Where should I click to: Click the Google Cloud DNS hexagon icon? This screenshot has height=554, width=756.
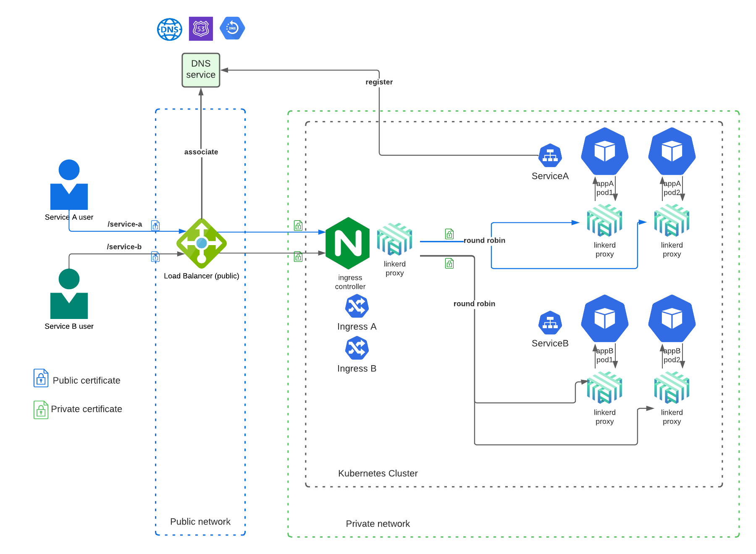pos(232,29)
